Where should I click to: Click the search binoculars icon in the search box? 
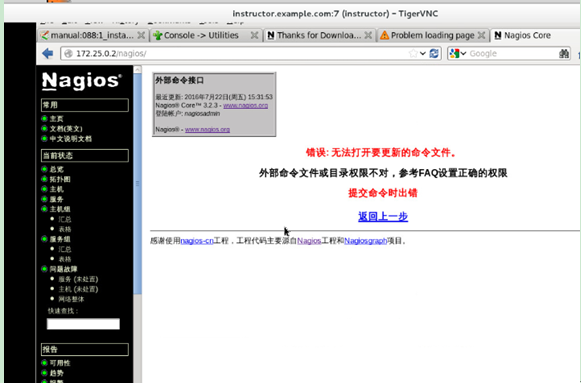(564, 53)
